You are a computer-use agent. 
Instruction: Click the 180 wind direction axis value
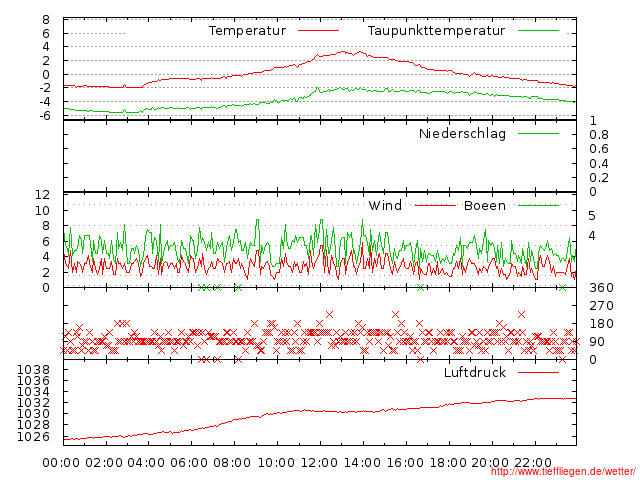[x=601, y=324]
